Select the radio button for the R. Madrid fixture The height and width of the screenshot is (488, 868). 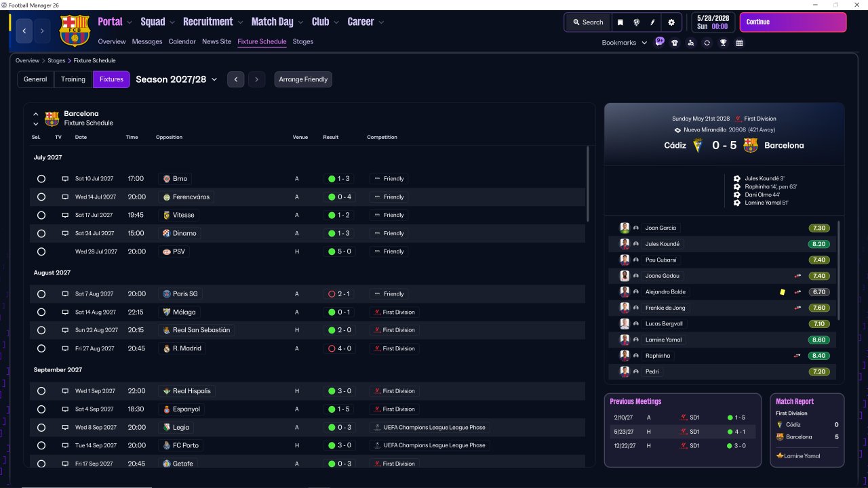pyautogui.click(x=41, y=348)
